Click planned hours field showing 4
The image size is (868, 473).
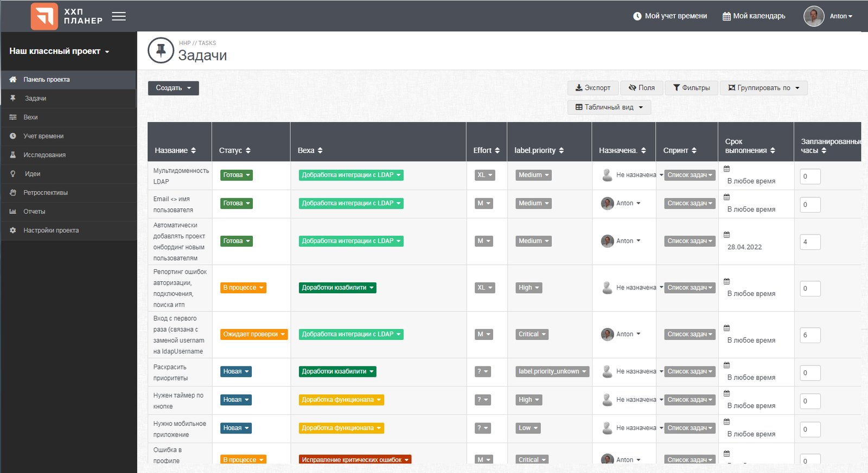pyautogui.click(x=810, y=242)
